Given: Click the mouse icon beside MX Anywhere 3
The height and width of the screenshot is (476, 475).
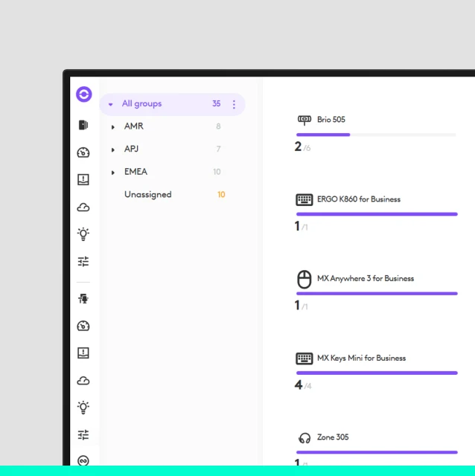Looking at the screenshot, I should pyautogui.click(x=305, y=279).
